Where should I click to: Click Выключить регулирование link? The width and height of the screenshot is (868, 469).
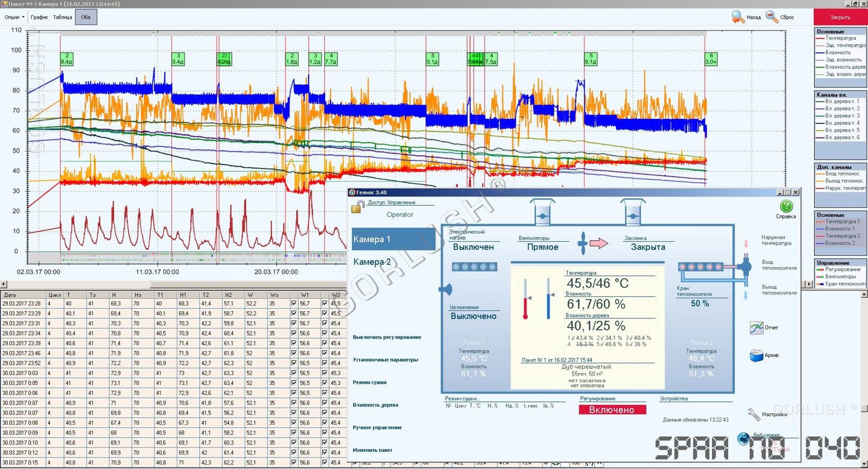(387, 337)
